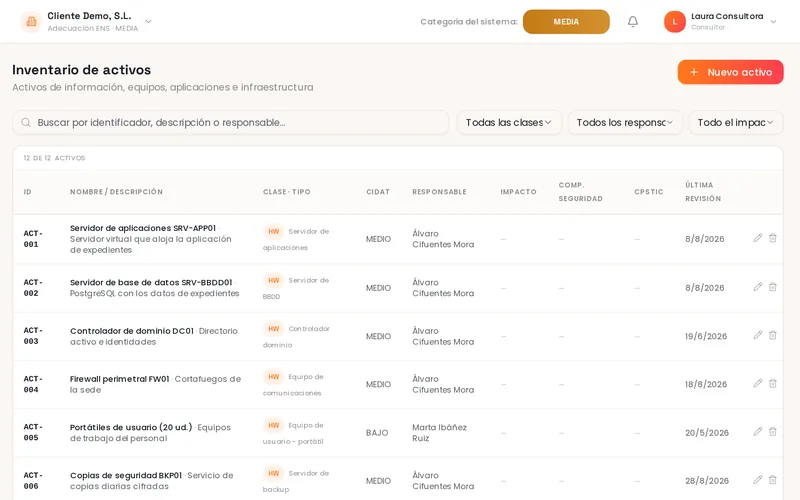Click the 'Clase · Tipo' column header

tap(287, 192)
